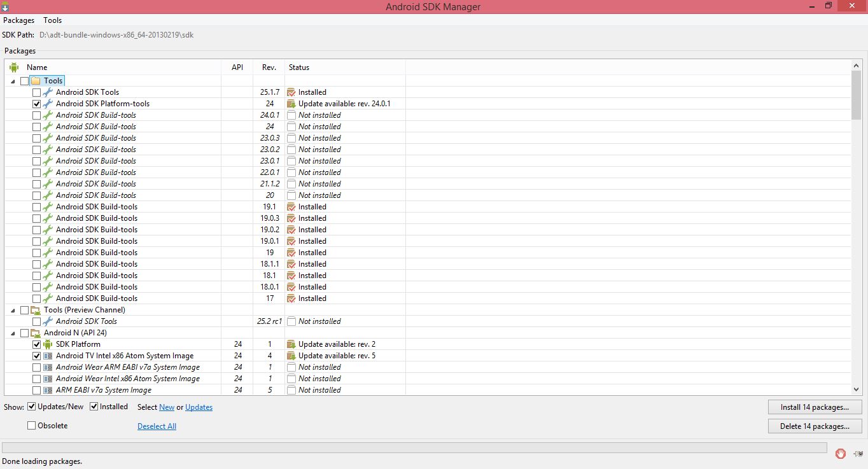The width and height of the screenshot is (868, 469).
Task: Click the scroll up arrow of package list
Action: pyautogui.click(x=857, y=66)
